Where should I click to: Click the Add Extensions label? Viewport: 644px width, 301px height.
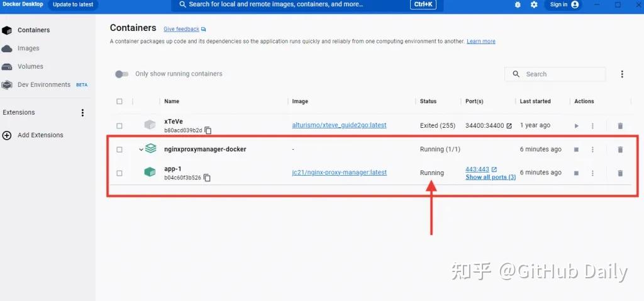[x=40, y=135]
